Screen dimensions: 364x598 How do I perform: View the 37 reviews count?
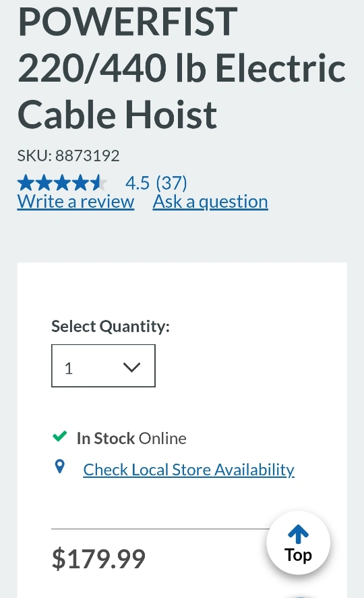pyautogui.click(x=172, y=183)
